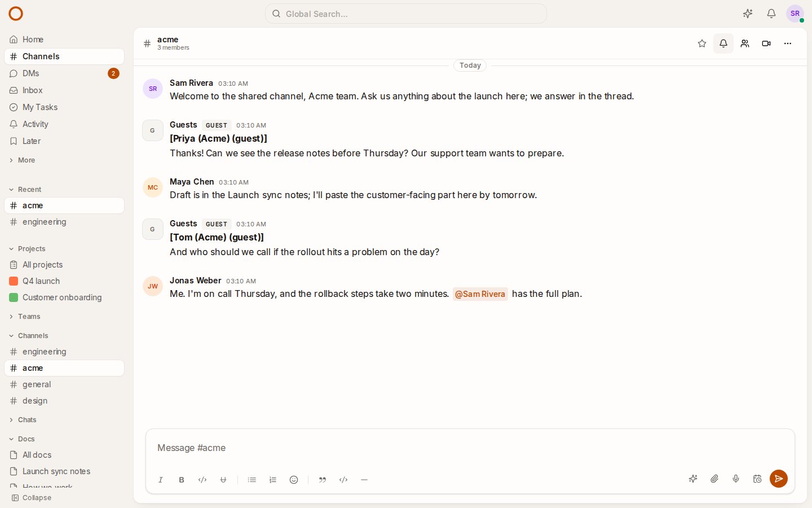Attach a file with the paperclip icon
The width and height of the screenshot is (812, 508).
pyautogui.click(x=714, y=479)
